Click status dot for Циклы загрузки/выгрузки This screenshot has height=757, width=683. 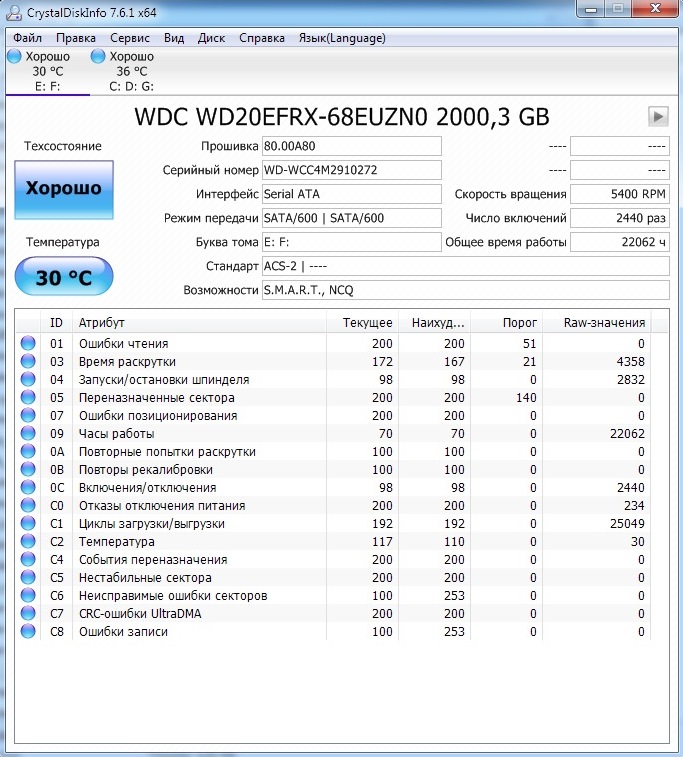[x=28, y=523]
